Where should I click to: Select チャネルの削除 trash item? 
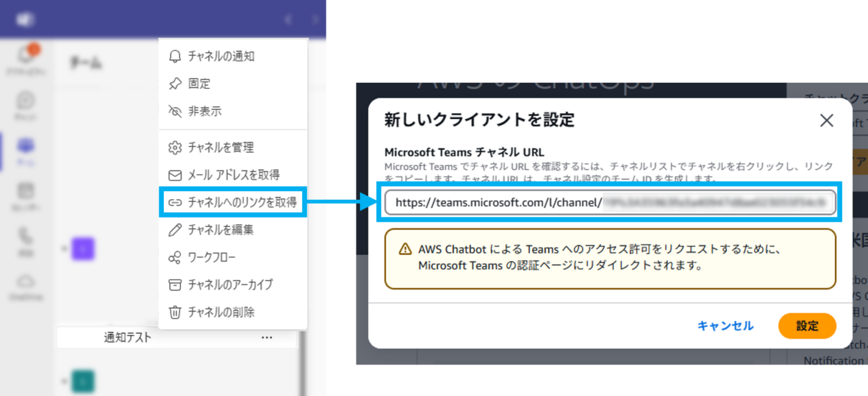pyautogui.click(x=233, y=312)
